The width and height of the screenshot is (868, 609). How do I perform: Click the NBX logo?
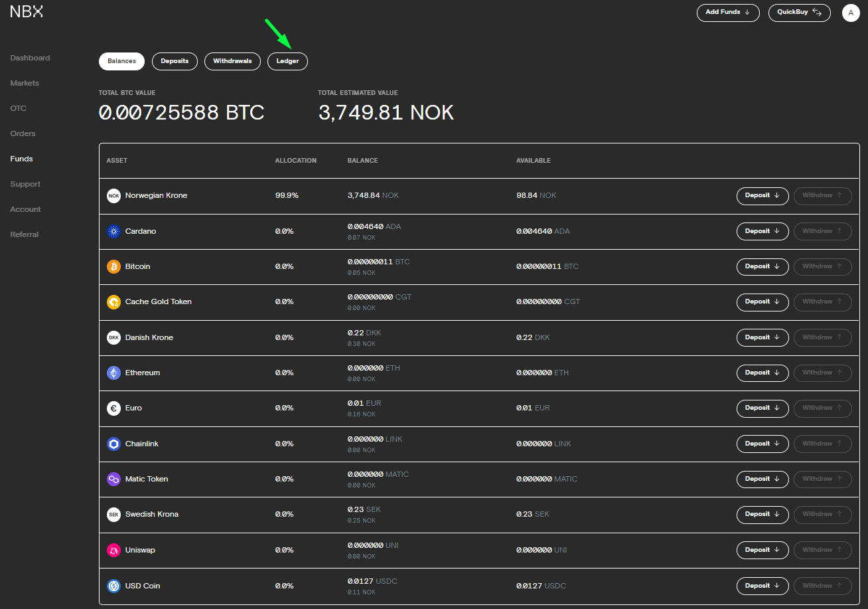point(27,11)
